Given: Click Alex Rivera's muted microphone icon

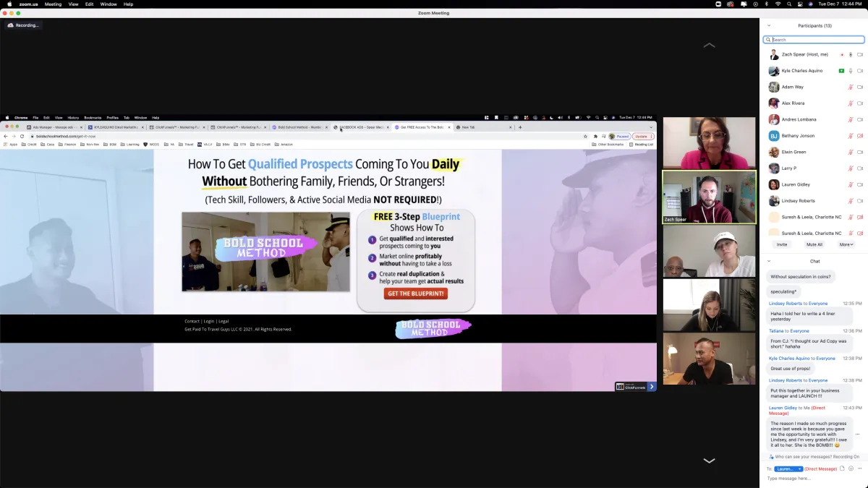Looking at the screenshot, I should 851,103.
